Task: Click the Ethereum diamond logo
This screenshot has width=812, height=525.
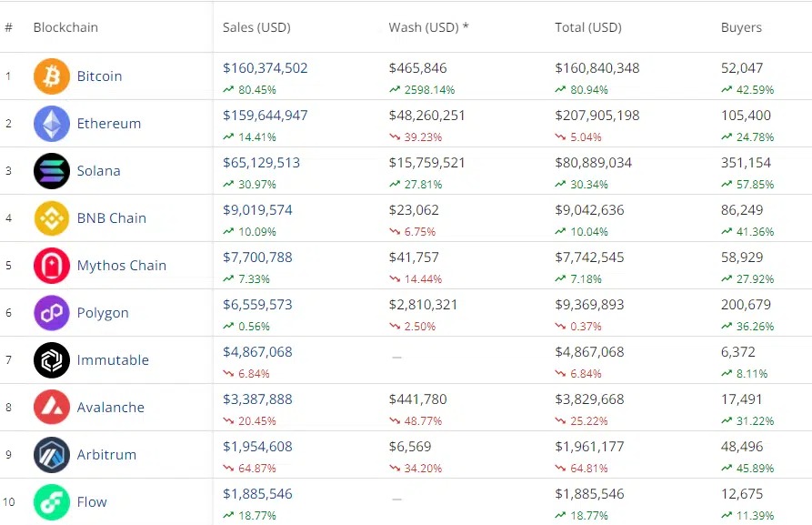Action: [51, 124]
